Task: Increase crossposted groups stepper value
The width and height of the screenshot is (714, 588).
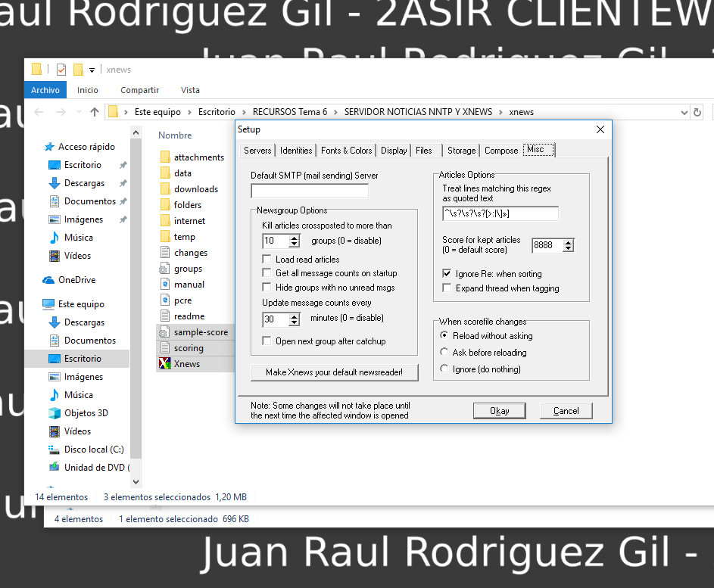Action: point(295,238)
